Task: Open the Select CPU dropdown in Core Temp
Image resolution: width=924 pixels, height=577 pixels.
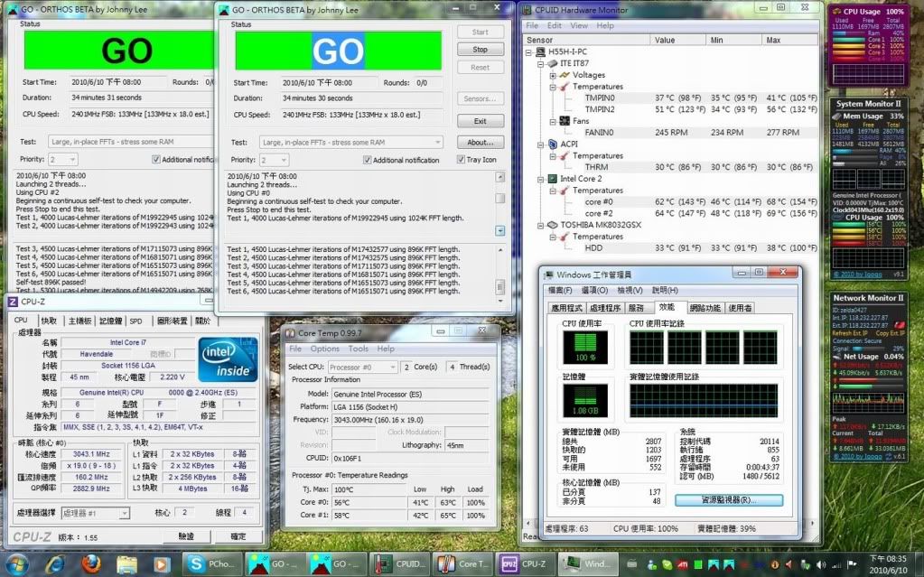Action: tap(362, 368)
